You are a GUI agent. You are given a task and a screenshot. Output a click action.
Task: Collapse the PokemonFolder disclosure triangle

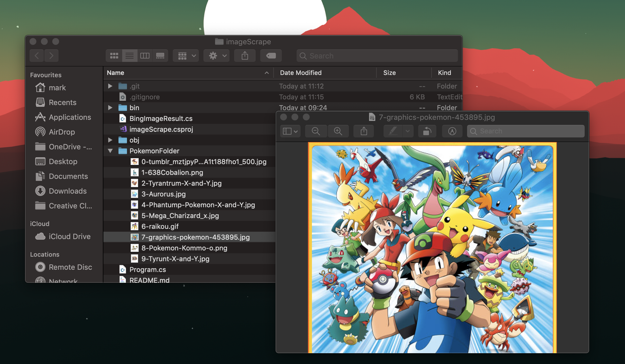pos(110,151)
